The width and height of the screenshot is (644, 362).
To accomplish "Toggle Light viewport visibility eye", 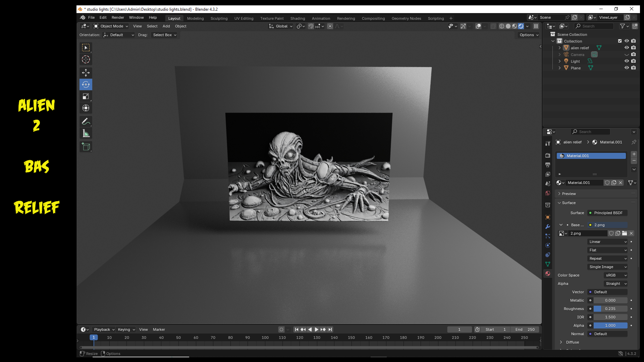I will click(x=627, y=61).
